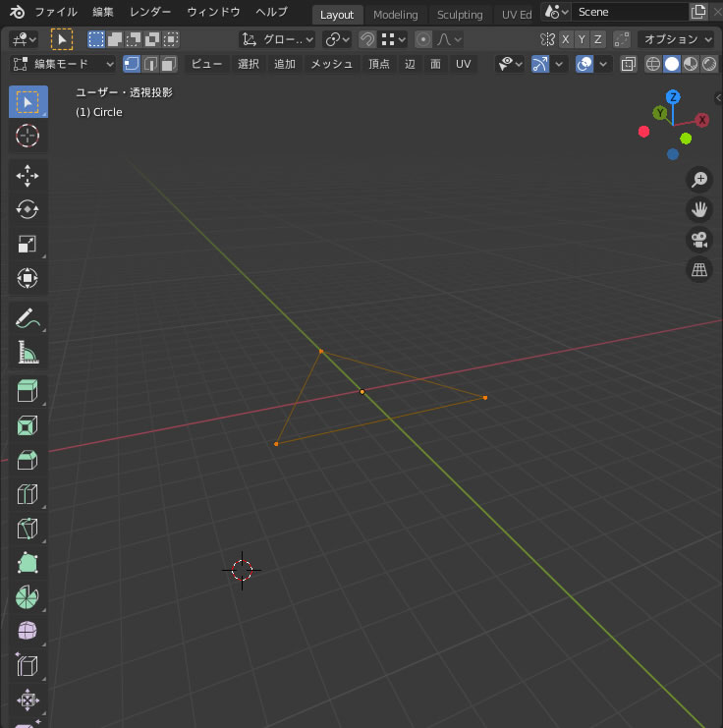The width and height of the screenshot is (723, 728).
Task: Select the Annotate pencil tool
Action: [x=28, y=318]
